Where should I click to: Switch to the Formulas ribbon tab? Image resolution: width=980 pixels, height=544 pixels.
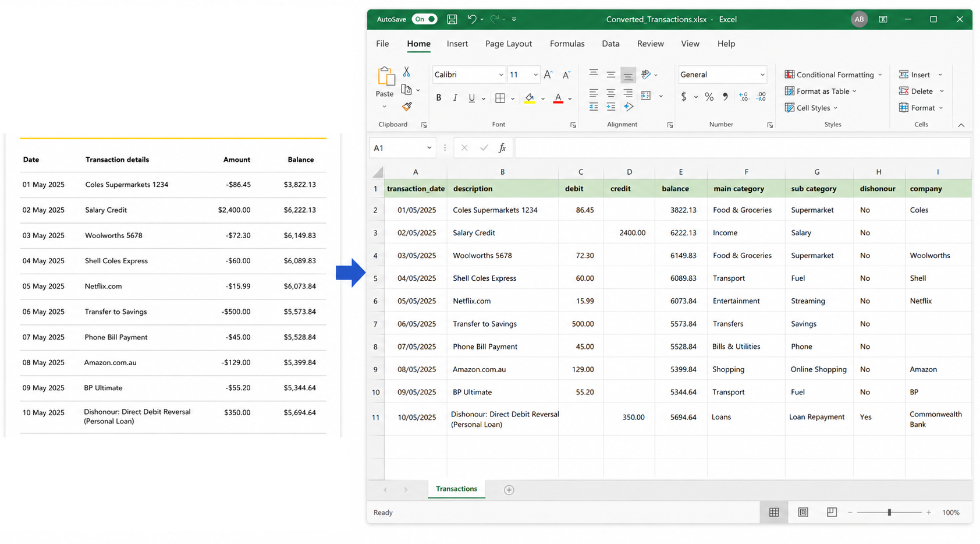pyautogui.click(x=567, y=44)
